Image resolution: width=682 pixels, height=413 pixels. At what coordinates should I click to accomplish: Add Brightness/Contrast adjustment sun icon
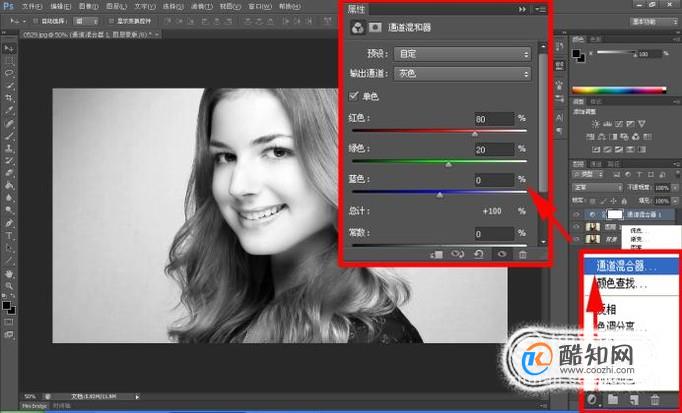(x=596, y=124)
